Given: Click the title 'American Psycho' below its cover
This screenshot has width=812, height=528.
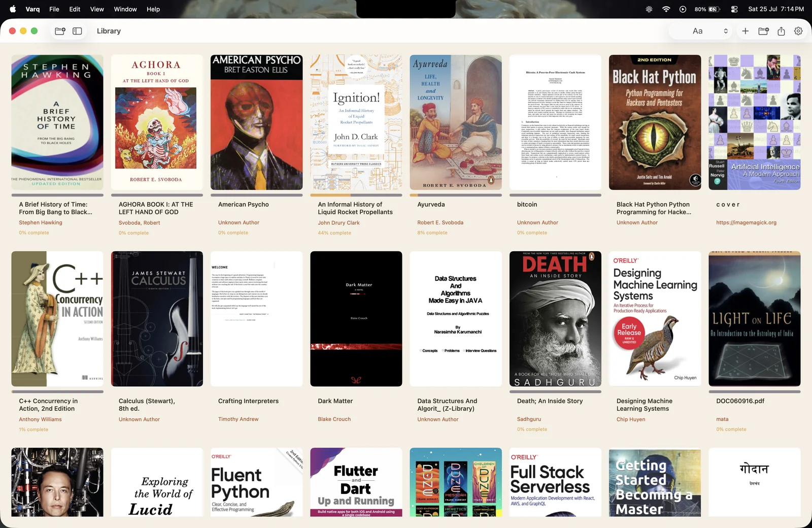Looking at the screenshot, I should tap(244, 205).
